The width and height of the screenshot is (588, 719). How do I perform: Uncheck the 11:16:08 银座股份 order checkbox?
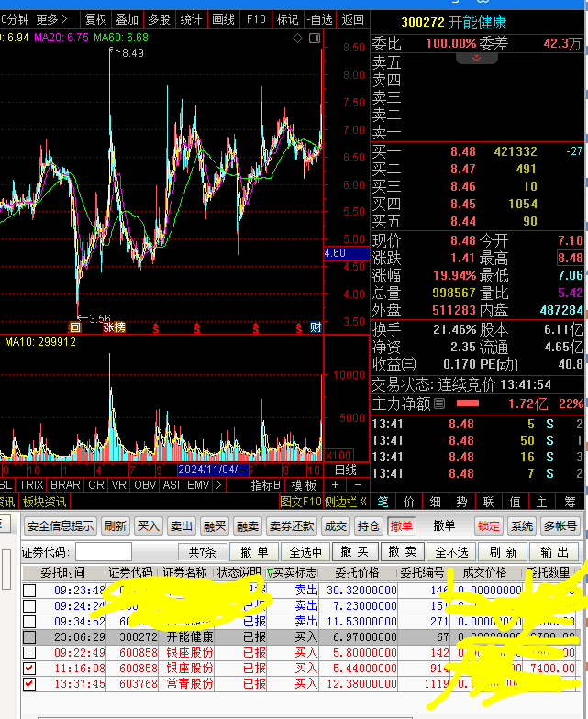coord(29,668)
